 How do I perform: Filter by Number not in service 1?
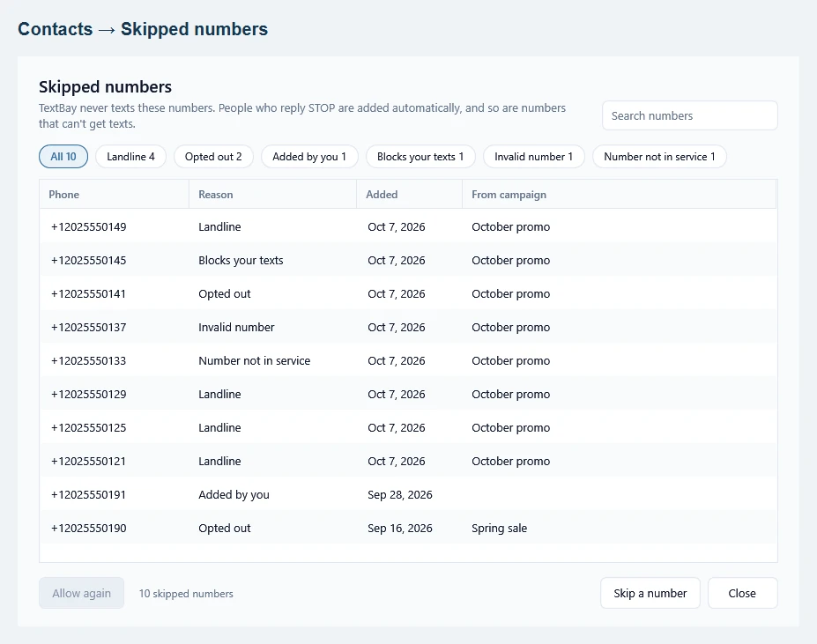click(659, 156)
